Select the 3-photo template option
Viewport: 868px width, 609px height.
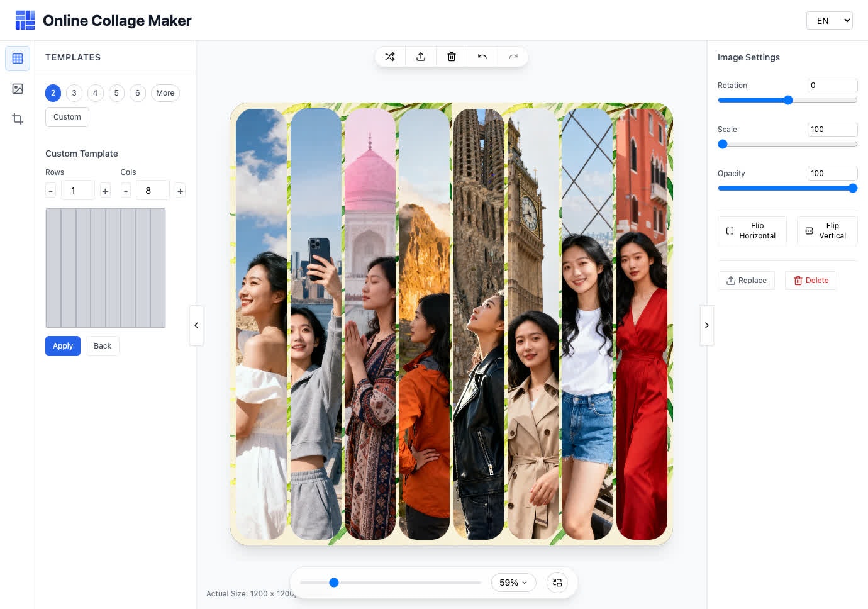click(x=74, y=93)
